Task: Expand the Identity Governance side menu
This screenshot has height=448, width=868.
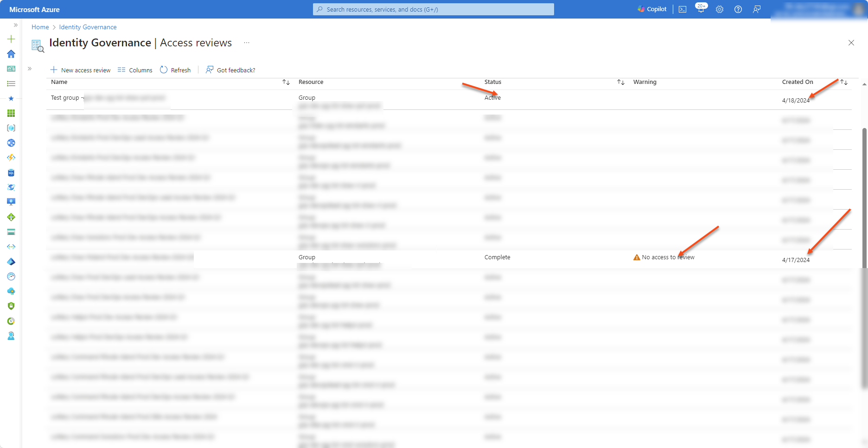Action: point(30,69)
